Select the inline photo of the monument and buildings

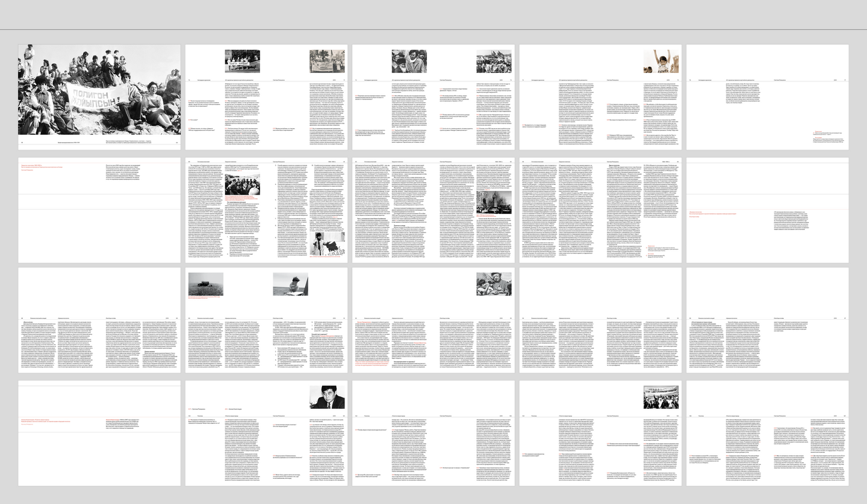coord(494,202)
